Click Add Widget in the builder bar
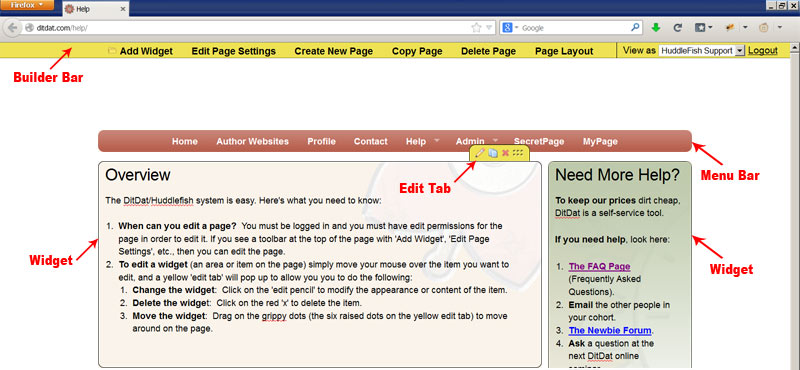Image resolution: width=800 pixels, height=370 pixels. click(x=146, y=51)
